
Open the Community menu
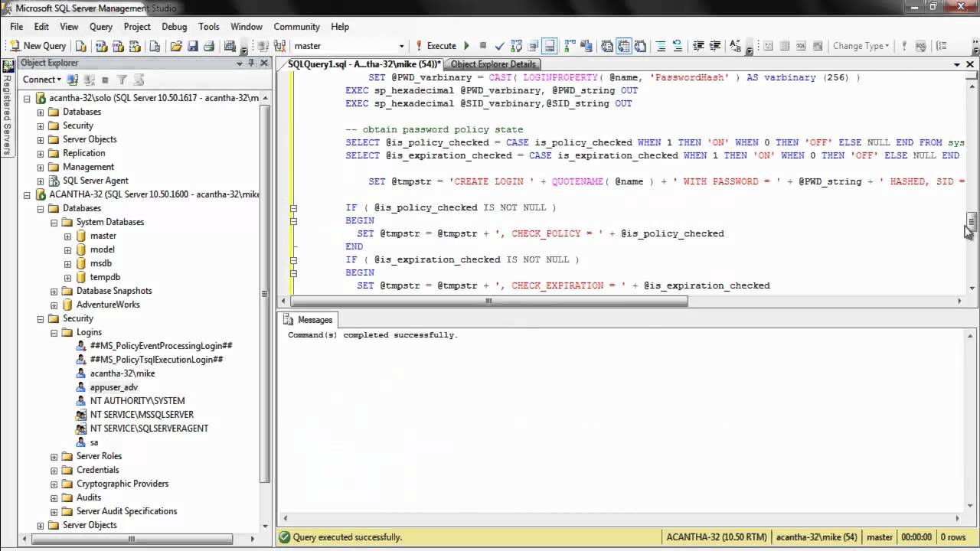pyautogui.click(x=297, y=27)
